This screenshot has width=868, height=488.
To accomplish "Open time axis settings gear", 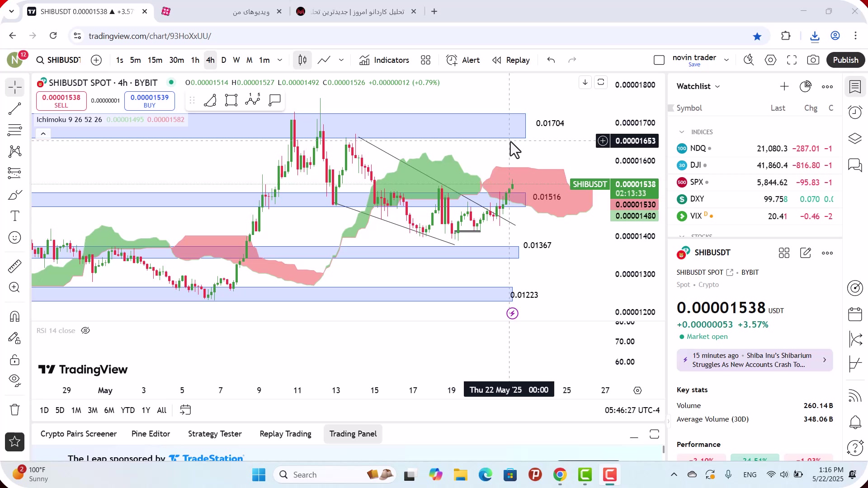I will click(x=637, y=390).
